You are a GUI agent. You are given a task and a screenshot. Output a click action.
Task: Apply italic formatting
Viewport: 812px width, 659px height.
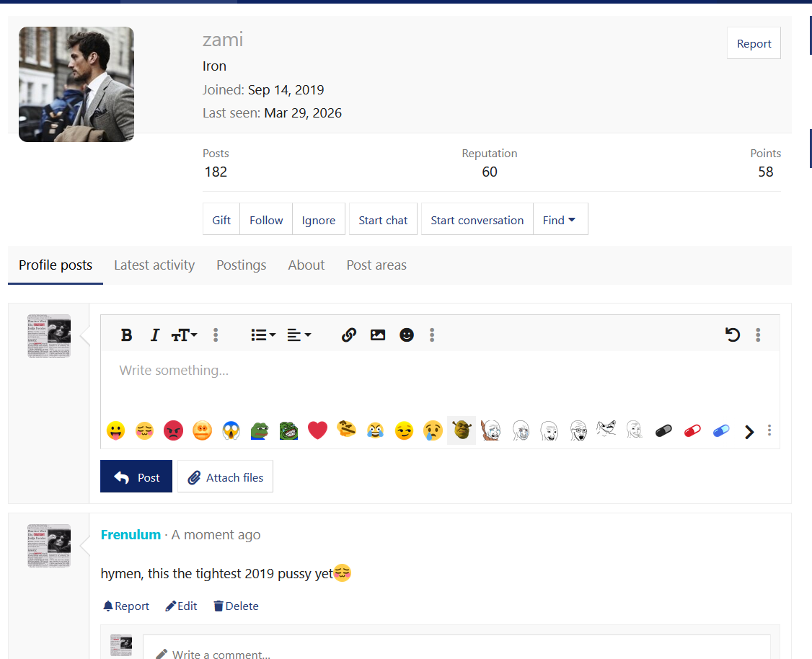coord(154,335)
